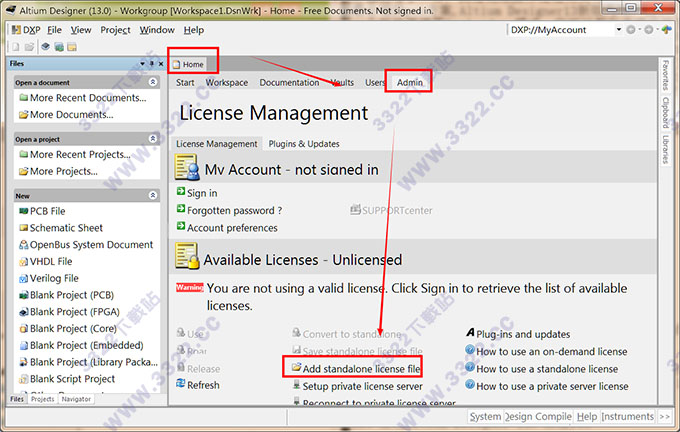680x432 pixels.
Task: Click the DXP://MyAccount address field
Action: click(x=561, y=30)
